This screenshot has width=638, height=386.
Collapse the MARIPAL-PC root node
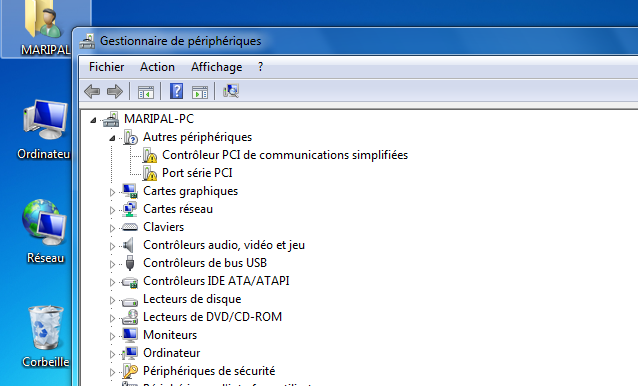pos(93,120)
